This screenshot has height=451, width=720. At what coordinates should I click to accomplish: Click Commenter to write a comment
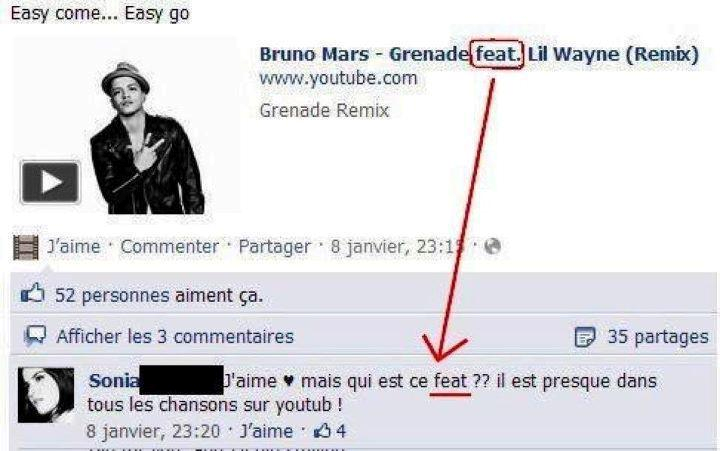pyautogui.click(x=169, y=247)
